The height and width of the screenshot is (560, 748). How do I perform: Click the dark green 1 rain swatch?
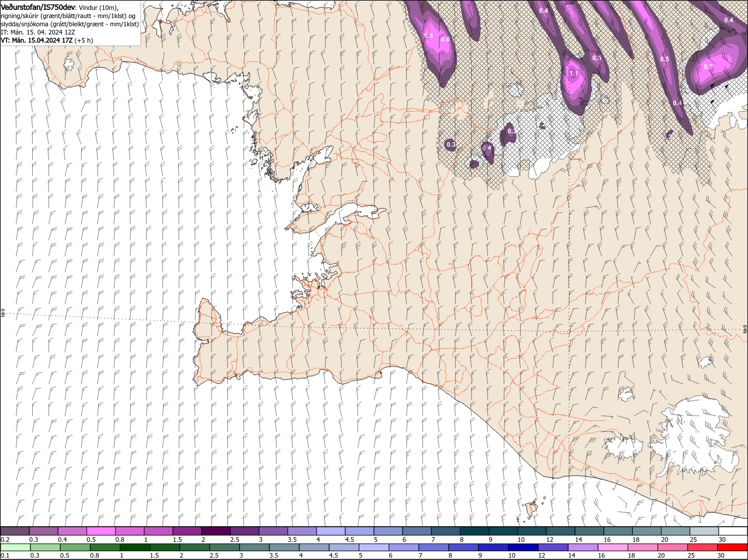point(135,547)
